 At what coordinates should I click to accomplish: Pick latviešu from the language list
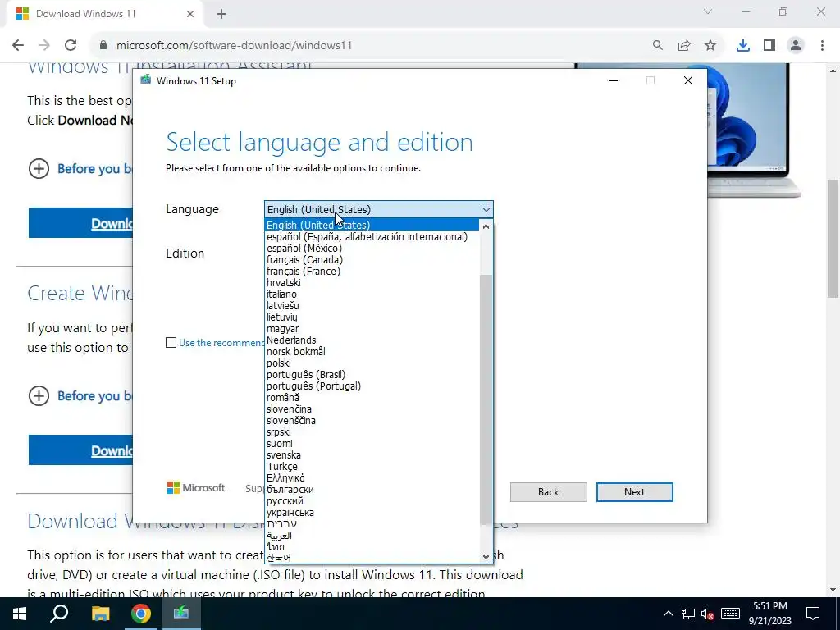tap(372, 305)
